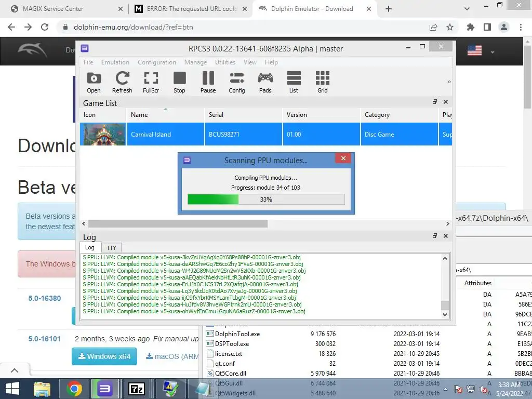
Task: Open the Pads controller settings
Action: click(x=265, y=82)
